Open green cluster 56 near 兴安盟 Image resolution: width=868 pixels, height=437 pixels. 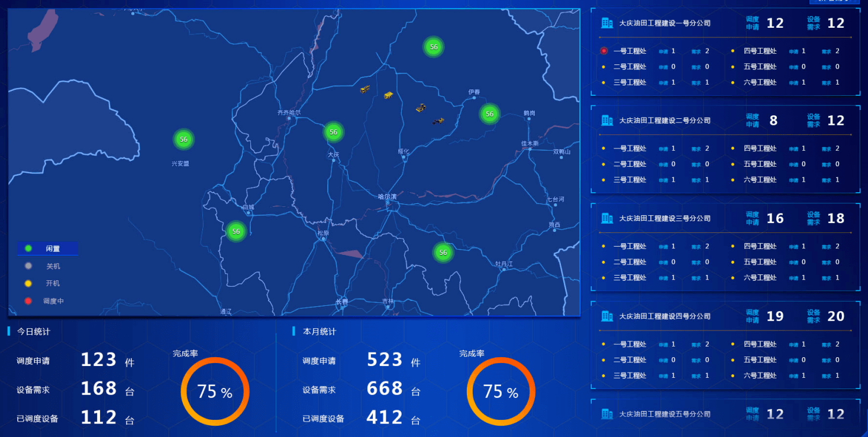183,140
